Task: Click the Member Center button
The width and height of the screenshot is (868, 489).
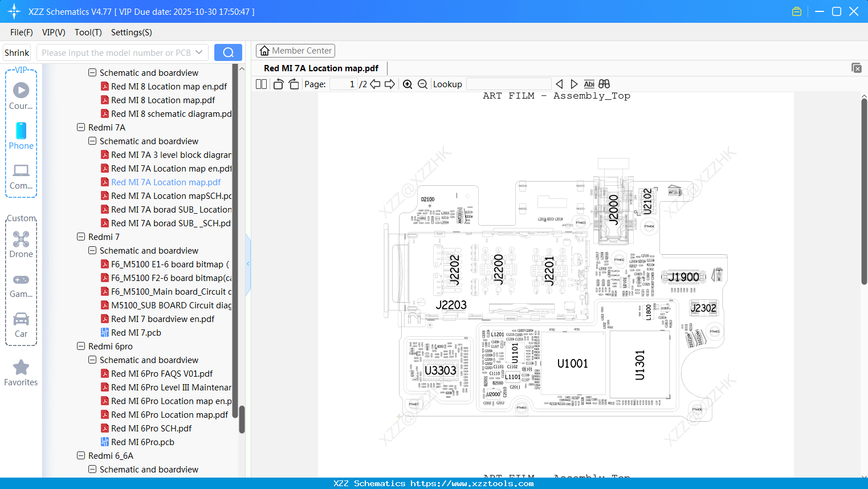Action: [295, 50]
